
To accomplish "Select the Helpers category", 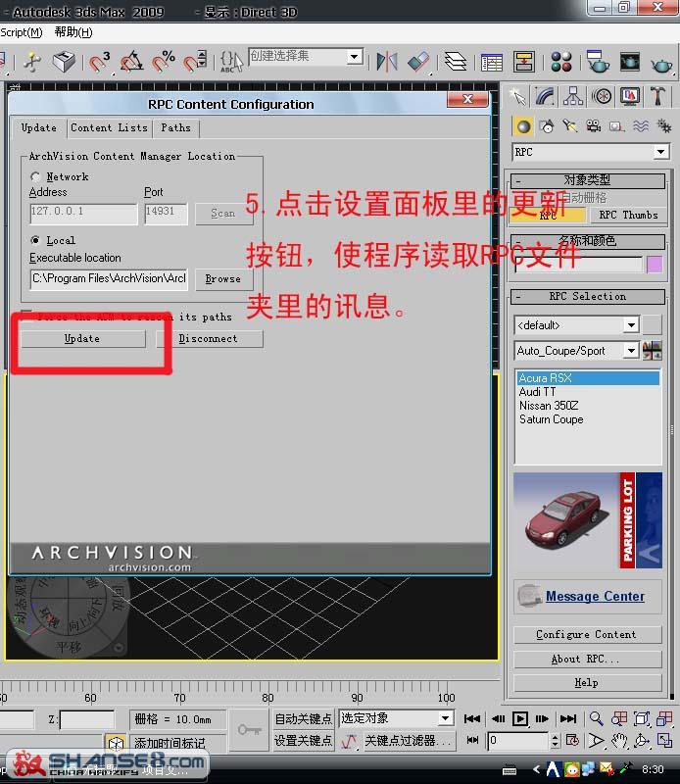I will (617, 126).
